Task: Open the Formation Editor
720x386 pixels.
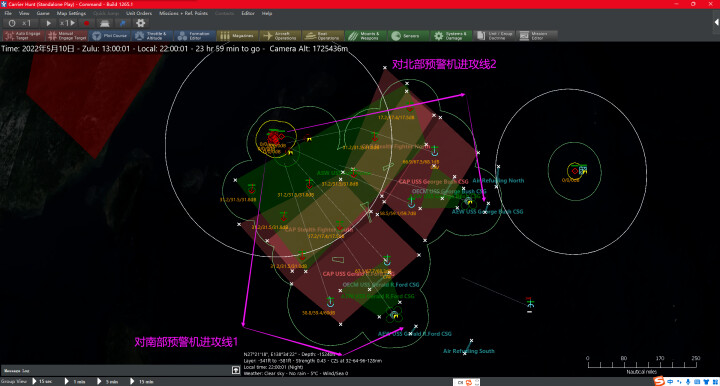Action: (x=195, y=36)
